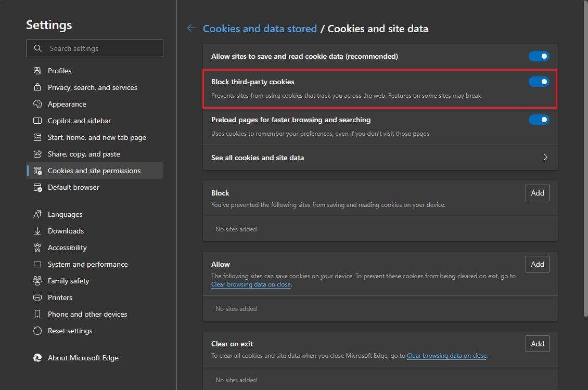
Task: Click the back arrow next to breadcrumb
Action: [x=191, y=28]
